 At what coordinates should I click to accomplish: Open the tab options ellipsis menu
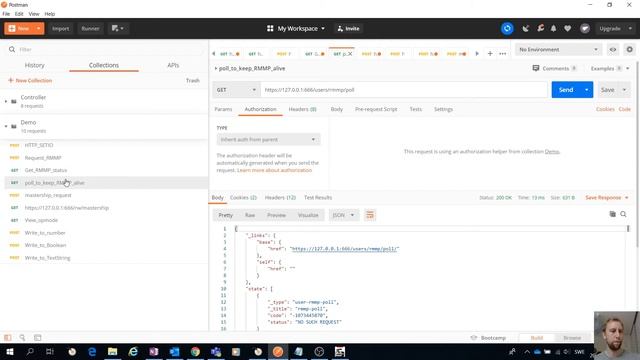coord(502,53)
